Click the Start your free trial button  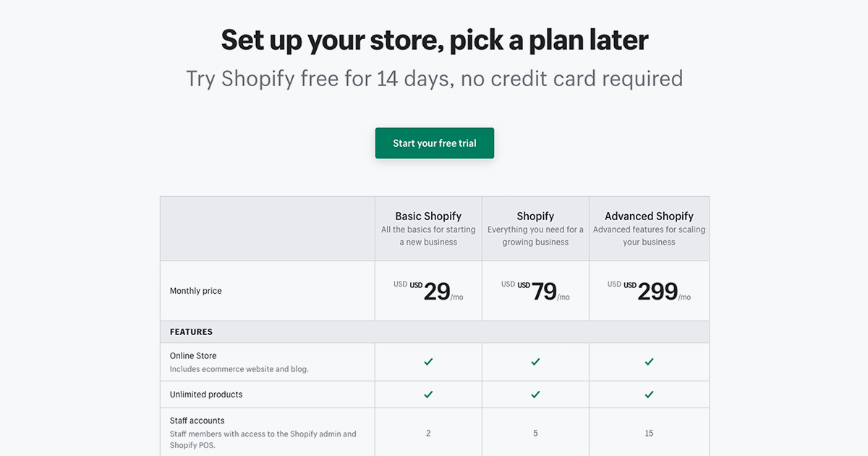click(x=435, y=143)
